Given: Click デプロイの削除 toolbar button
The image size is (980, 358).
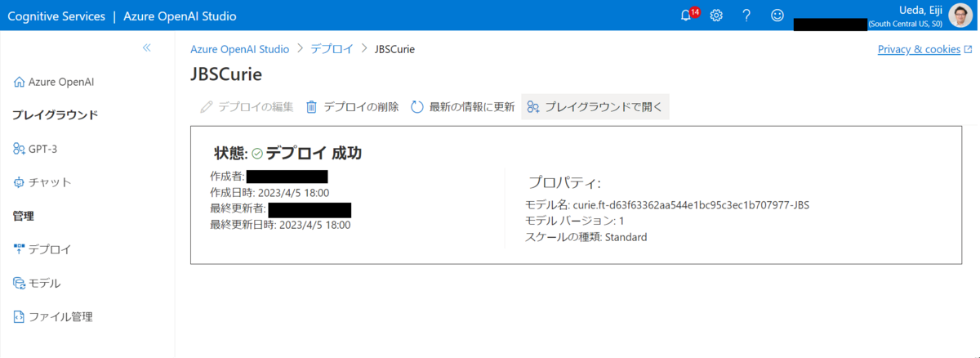Looking at the screenshot, I should click(352, 107).
